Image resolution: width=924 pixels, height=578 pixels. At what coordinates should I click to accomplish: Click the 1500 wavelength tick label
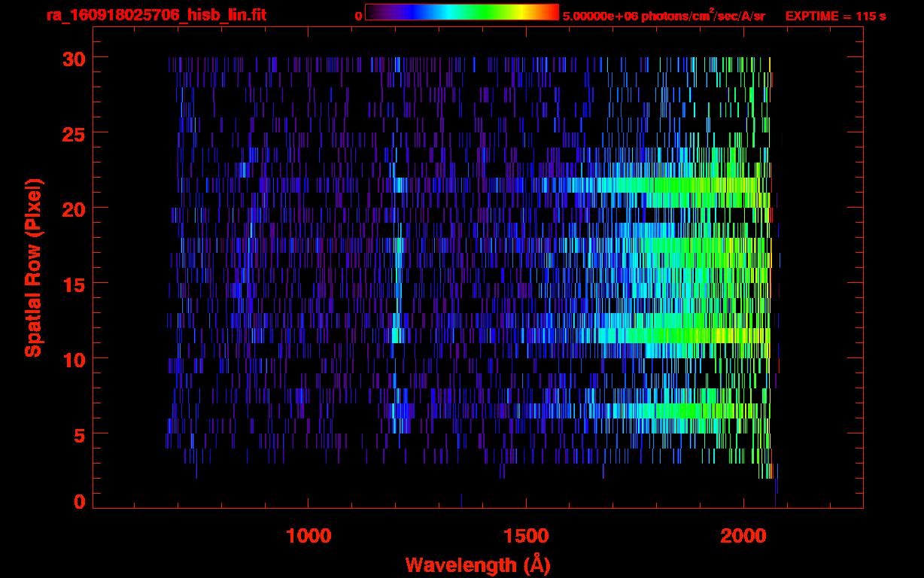[526, 536]
